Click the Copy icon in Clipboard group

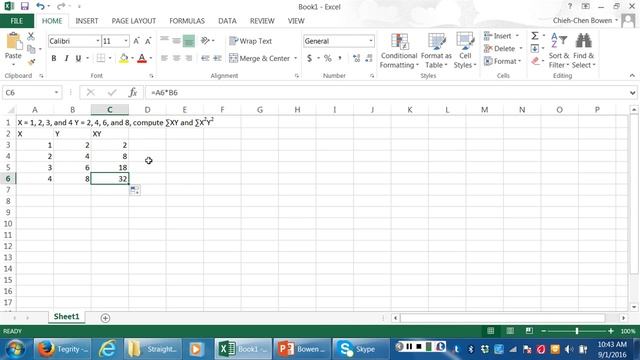coord(31,49)
